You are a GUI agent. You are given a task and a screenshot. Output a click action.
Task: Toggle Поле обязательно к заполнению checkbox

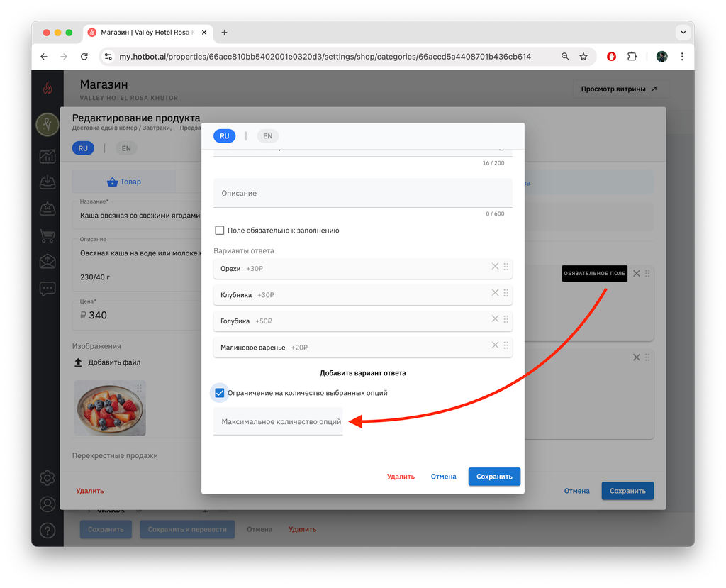220,231
